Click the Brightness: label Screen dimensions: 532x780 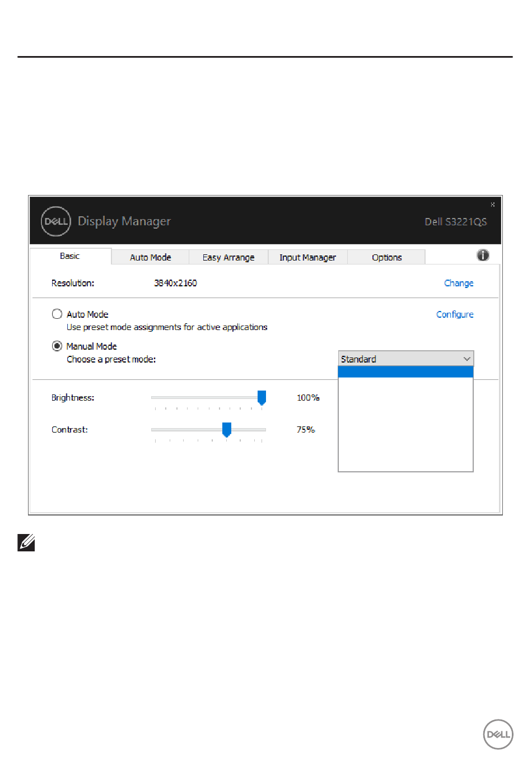tap(73, 398)
